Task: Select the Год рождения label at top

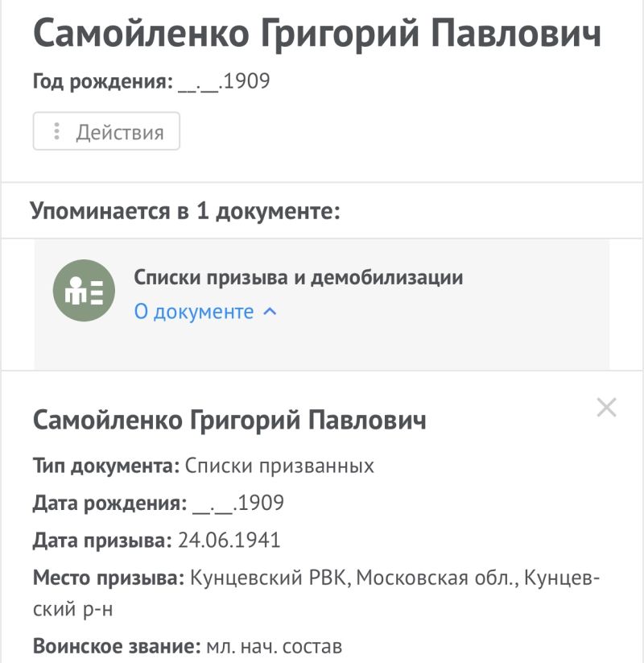Action: [x=103, y=81]
